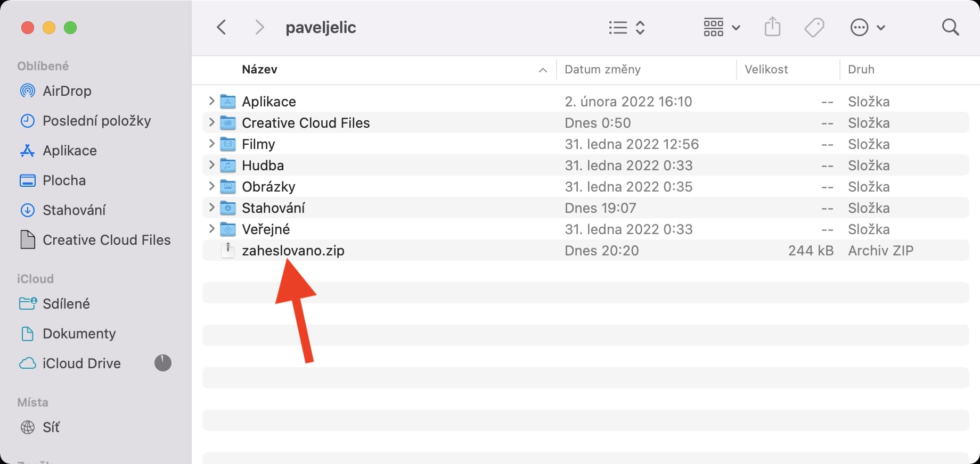
Task: Expand the Aplikace folder disclosure arrow
Action: click(211, 101)
